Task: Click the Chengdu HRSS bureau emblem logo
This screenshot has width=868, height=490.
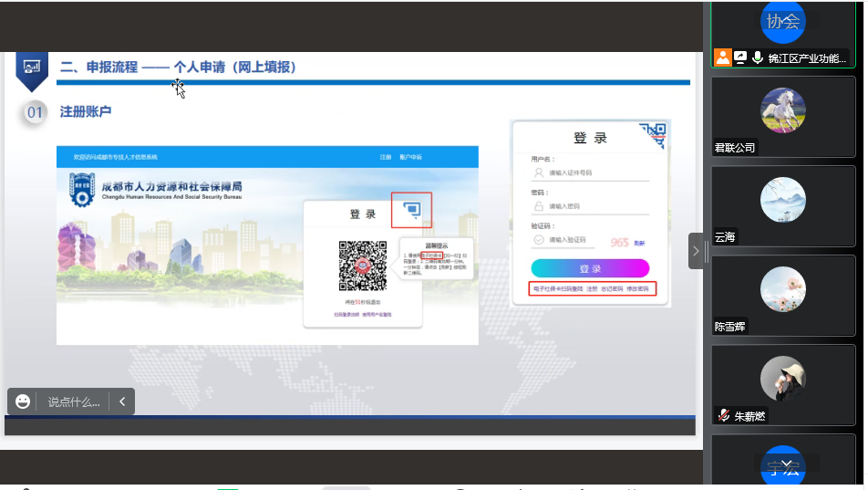Action: pos(82,190)
